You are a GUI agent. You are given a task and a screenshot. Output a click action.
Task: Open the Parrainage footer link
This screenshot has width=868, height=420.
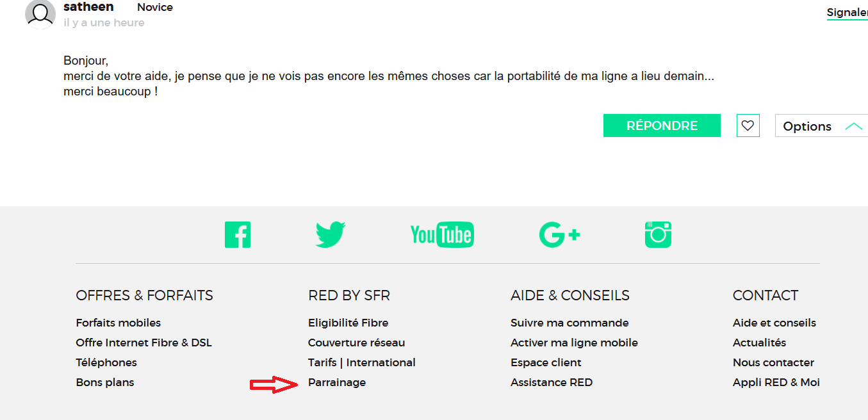point(337,382)
